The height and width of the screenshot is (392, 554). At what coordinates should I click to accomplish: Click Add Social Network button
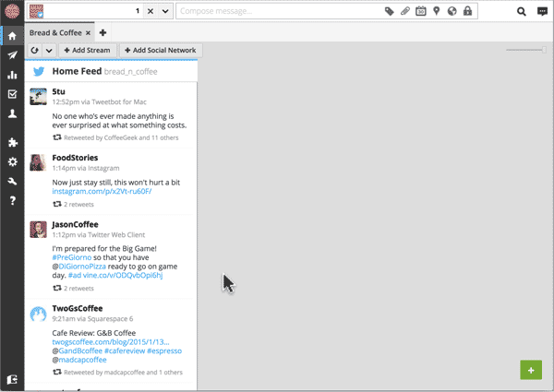161,51
